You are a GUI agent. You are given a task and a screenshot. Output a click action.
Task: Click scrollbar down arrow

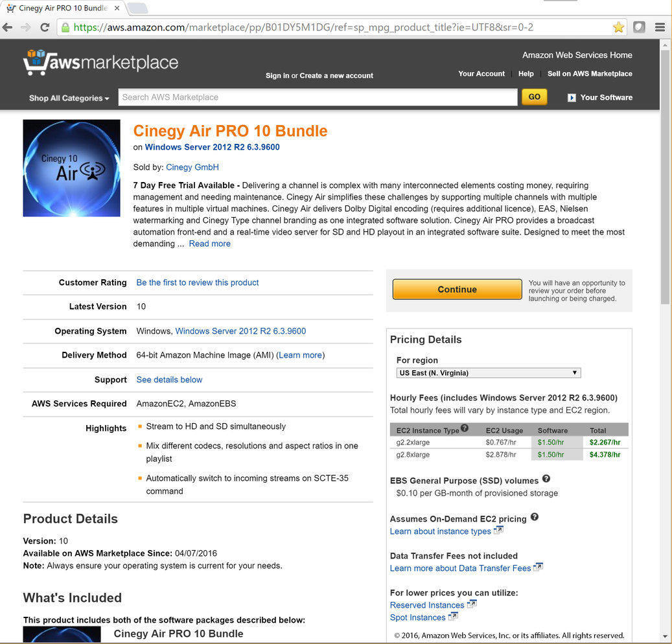(665, 637)
